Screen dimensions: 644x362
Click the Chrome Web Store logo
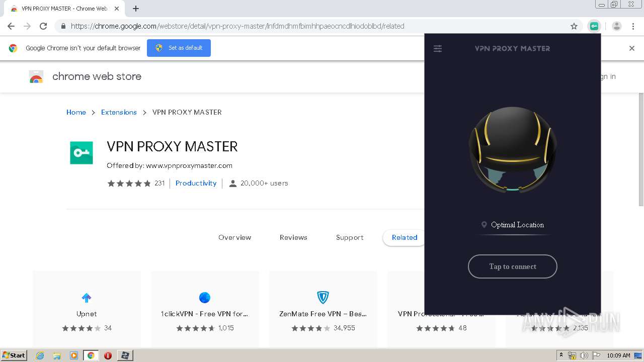pyautogui.click(x=36, y=76)
